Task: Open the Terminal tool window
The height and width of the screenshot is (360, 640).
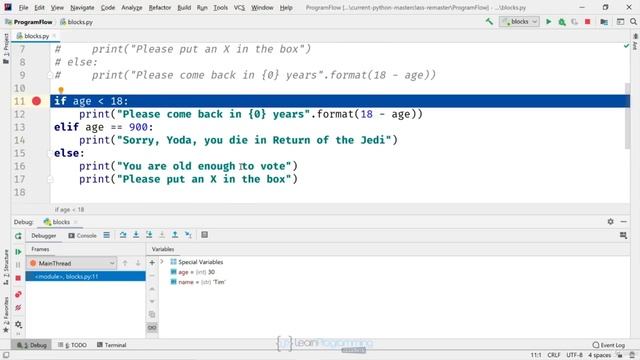Action: pyautogui.click(x=111, y=345)
